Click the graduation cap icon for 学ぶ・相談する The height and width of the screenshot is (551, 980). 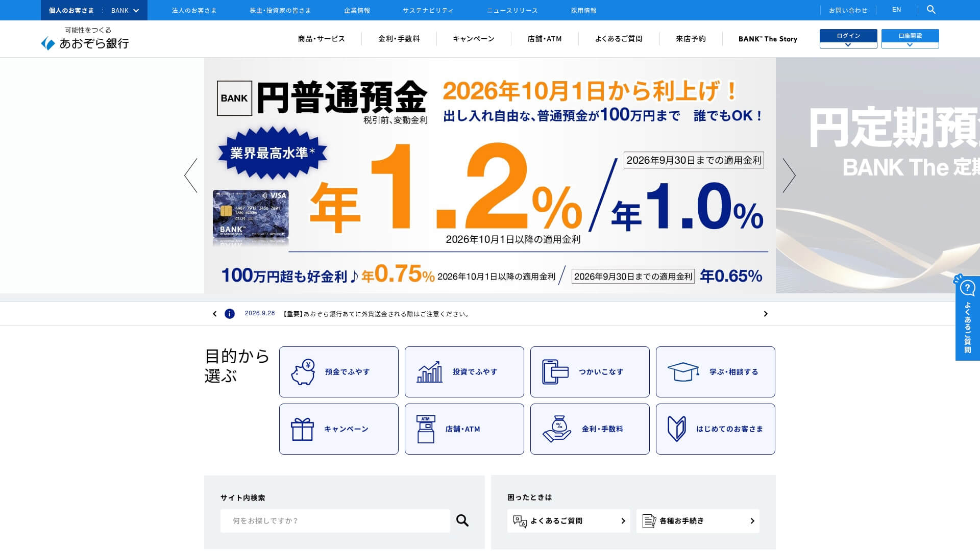(683, 372)
